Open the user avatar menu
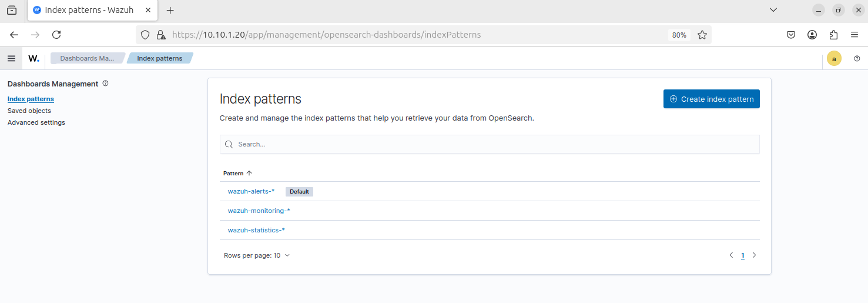 [833, 58]
